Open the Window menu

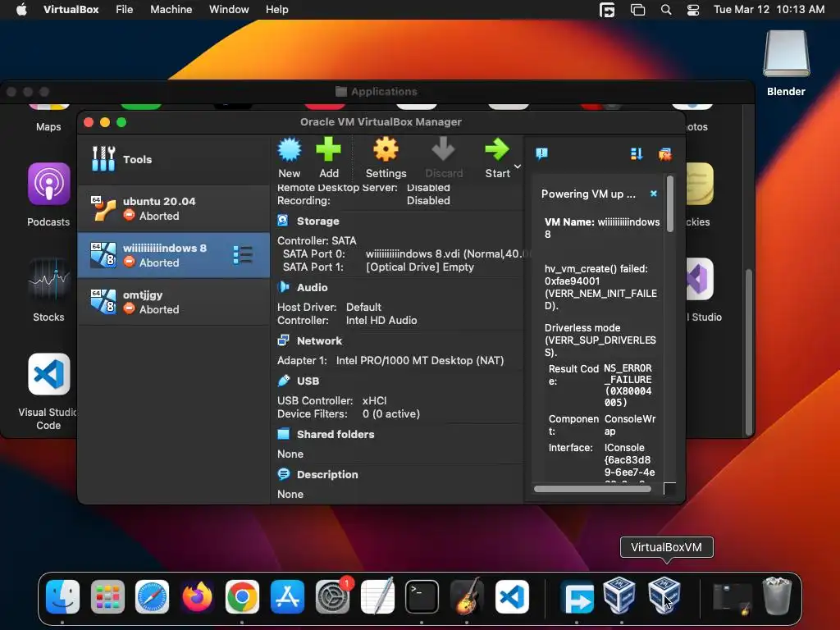click(x=229, y=9)
